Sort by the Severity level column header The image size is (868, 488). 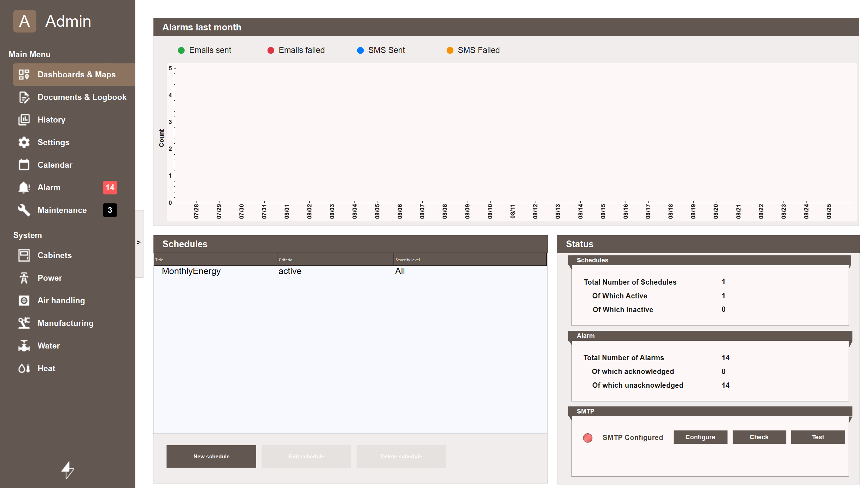pos(470,260)
